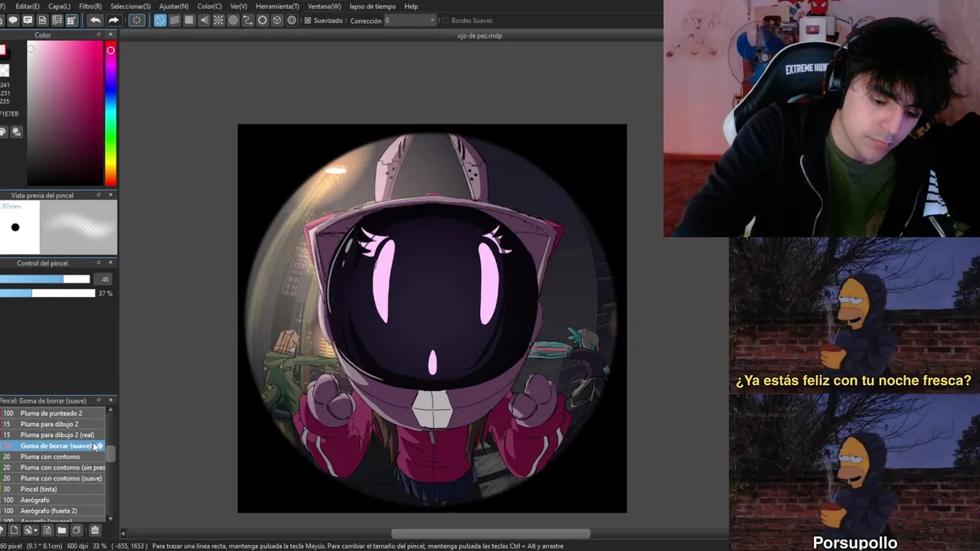Open snap settings gear icon
Image resolution: width=980 pixels, height=551 pixels.
(292, 21)
